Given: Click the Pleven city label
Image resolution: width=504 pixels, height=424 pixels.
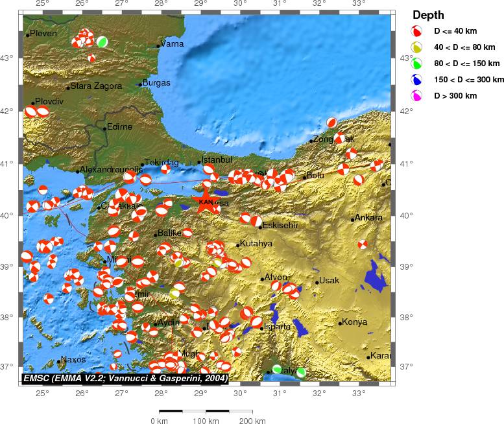Looking at the screenshot, I should click(x=43, y=34).
